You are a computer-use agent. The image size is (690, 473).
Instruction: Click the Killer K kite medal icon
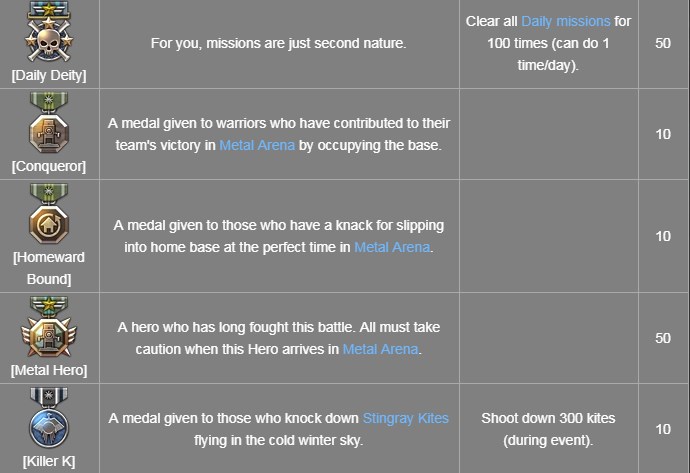click(48, 419)
